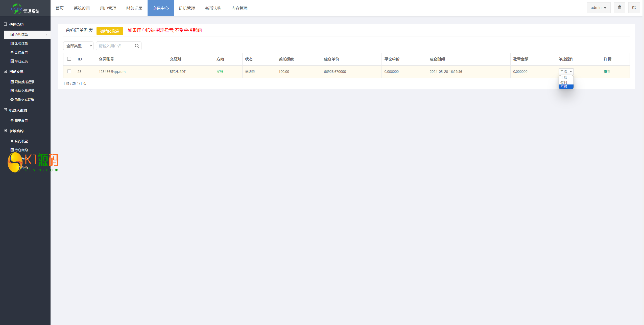Click the 初始化搜索 button
Viewport: 644px width, 325px height.
110,31
